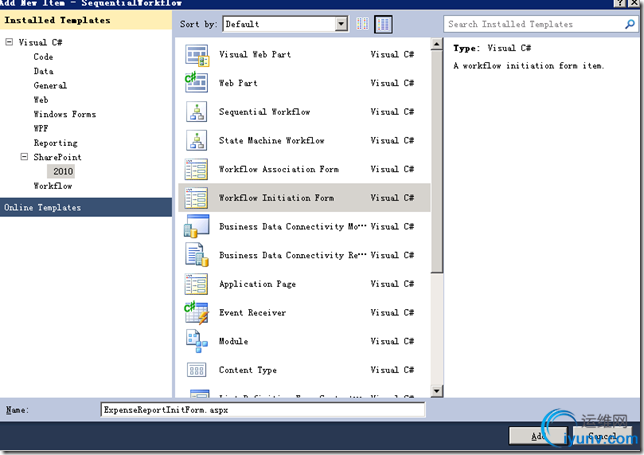Viewport: 644px width, 455px height.
Task: Select the Reporting category
Action: [x=55, y=143]
